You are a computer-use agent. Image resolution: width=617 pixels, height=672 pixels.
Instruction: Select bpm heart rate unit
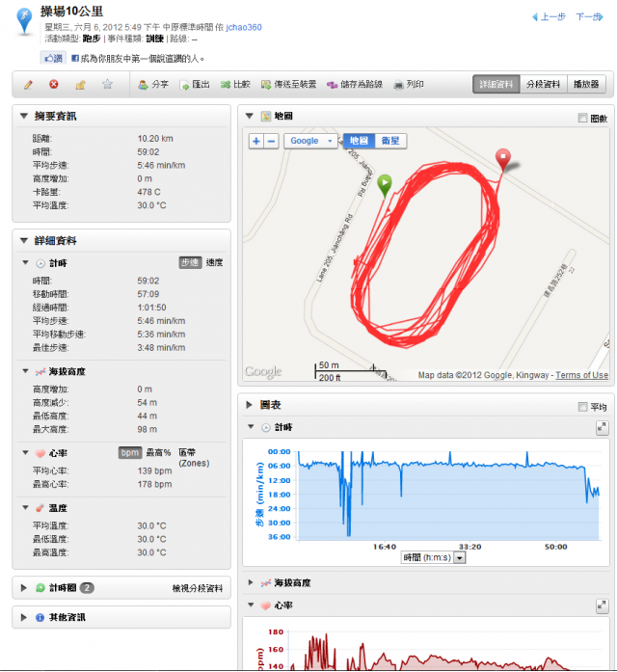pyautogui.click(x=130, y=452)
